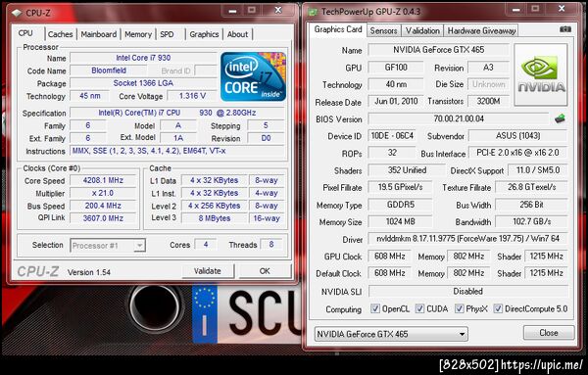Click the Cores value 4
588x375 pixels.
(206, 244)
